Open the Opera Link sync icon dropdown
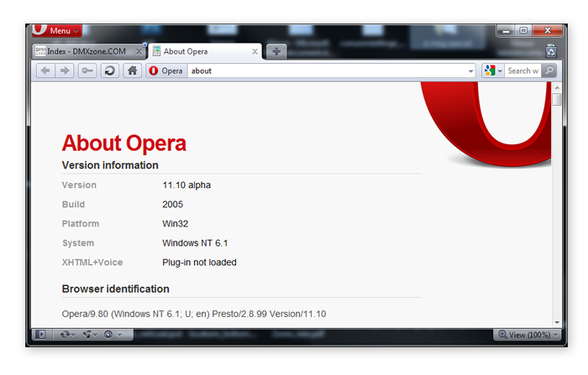Viewport: 588px width, 375px height. coord(67,334)
